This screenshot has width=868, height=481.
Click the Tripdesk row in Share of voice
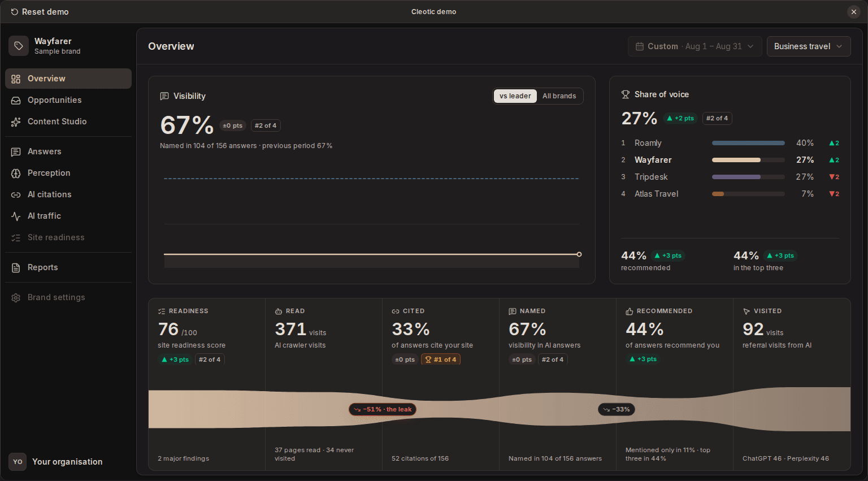coord(730,177)
